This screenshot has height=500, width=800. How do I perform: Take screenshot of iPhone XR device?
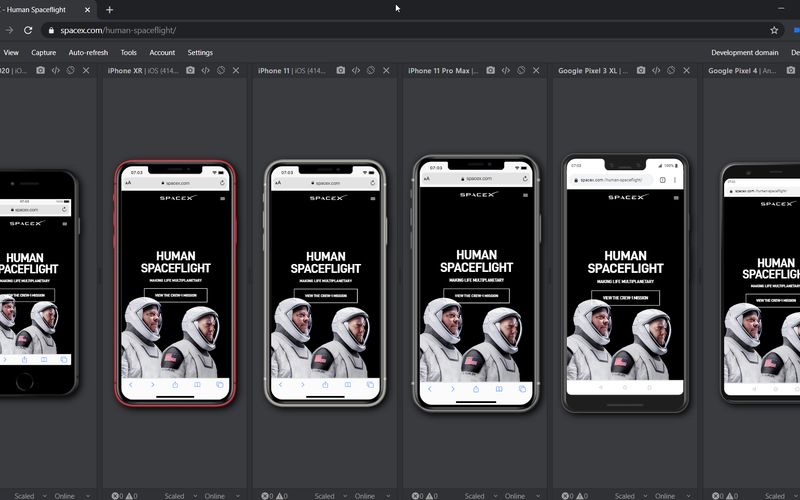190,70
